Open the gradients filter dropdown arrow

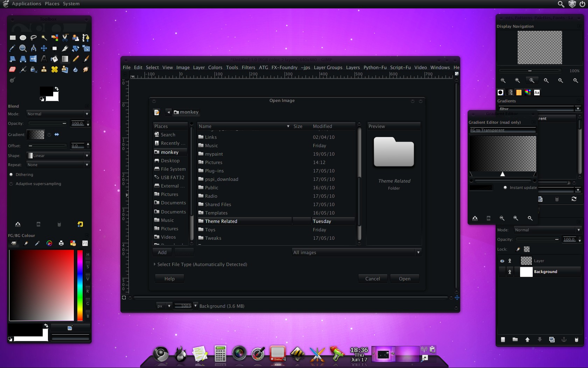pos(578,109)
